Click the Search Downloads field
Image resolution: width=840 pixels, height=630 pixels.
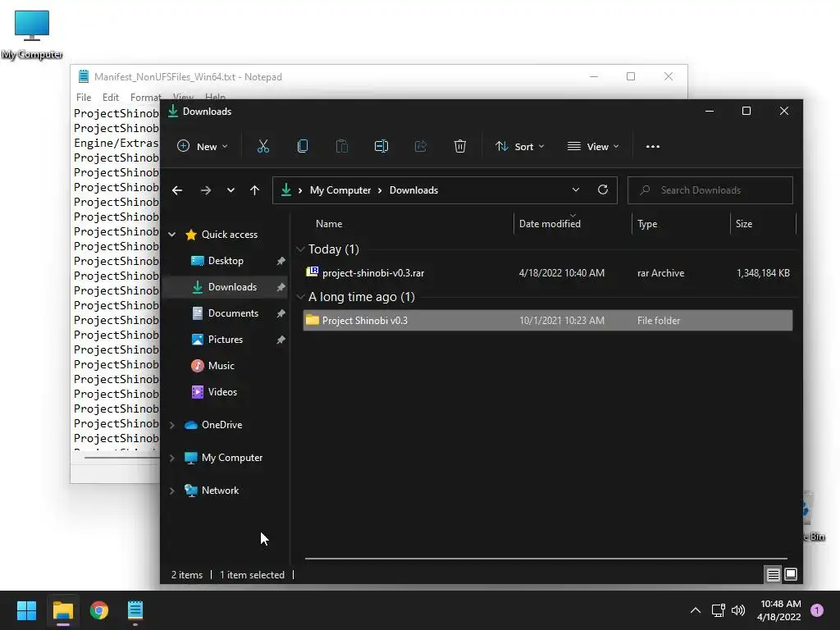(x=710, y=190)
